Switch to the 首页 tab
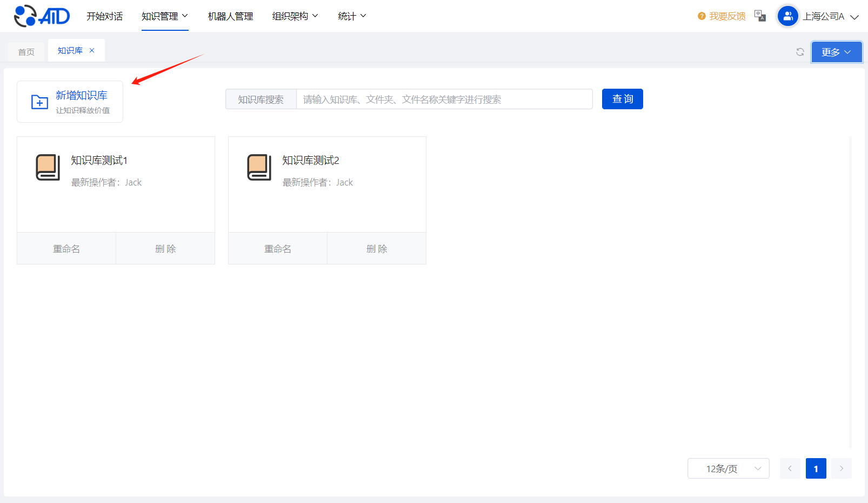Screen dimensions: 868x503 point(26,52)
